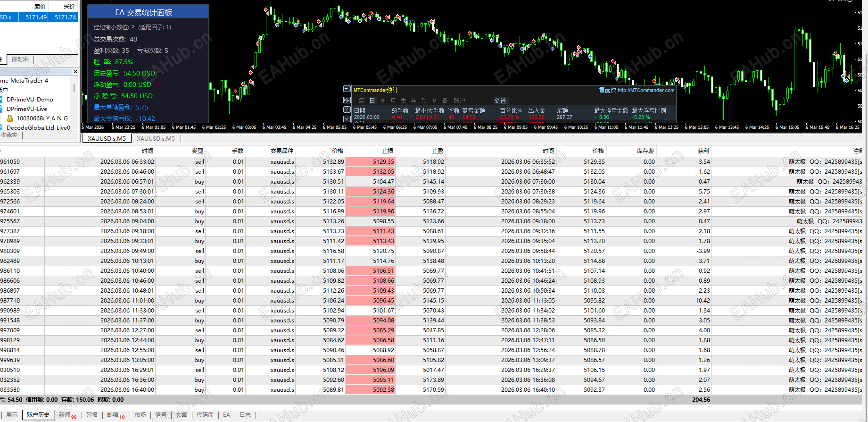Select the ask price 5171.74 cell

click(64, 17)
